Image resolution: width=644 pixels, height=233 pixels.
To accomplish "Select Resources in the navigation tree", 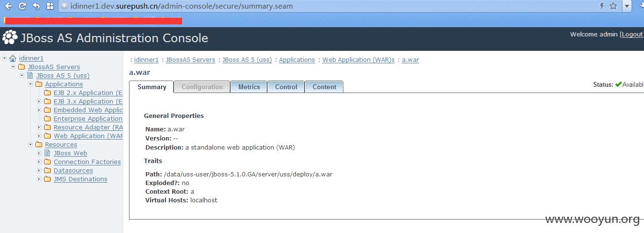I will [61, 145].
